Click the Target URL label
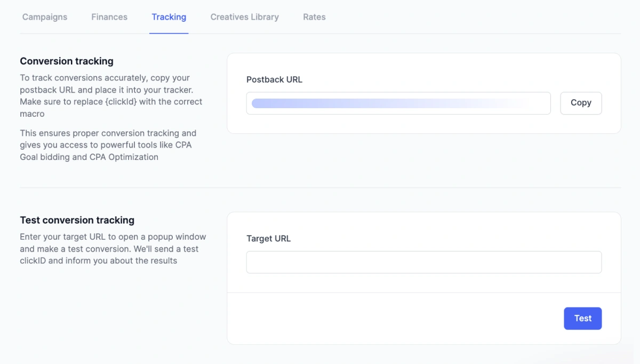 click(x=268, y=238)
